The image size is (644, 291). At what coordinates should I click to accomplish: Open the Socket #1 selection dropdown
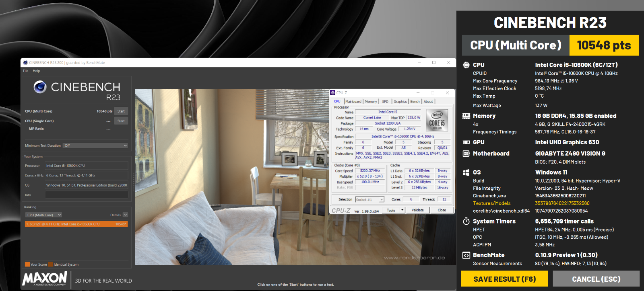tap(369, 200)
